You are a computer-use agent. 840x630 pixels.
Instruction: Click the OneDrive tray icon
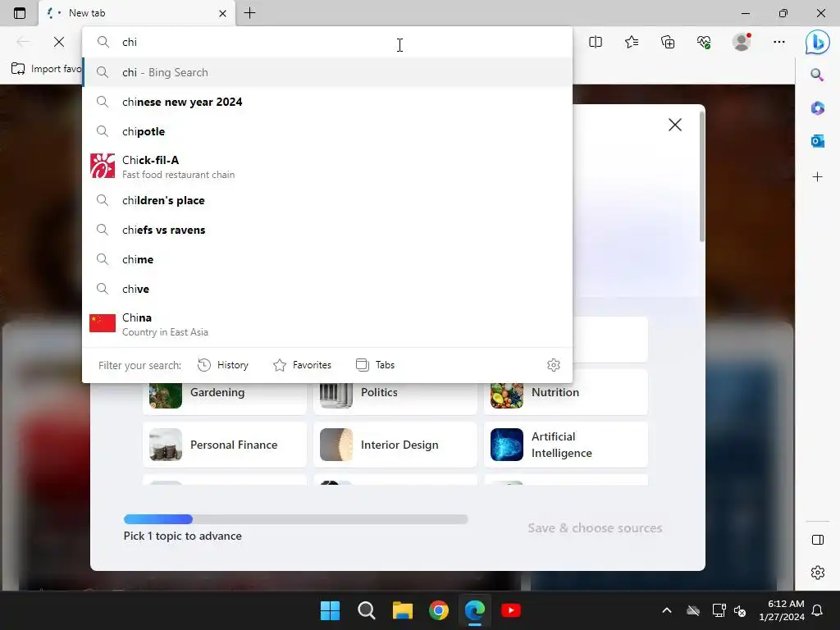[x=693, y=610]
